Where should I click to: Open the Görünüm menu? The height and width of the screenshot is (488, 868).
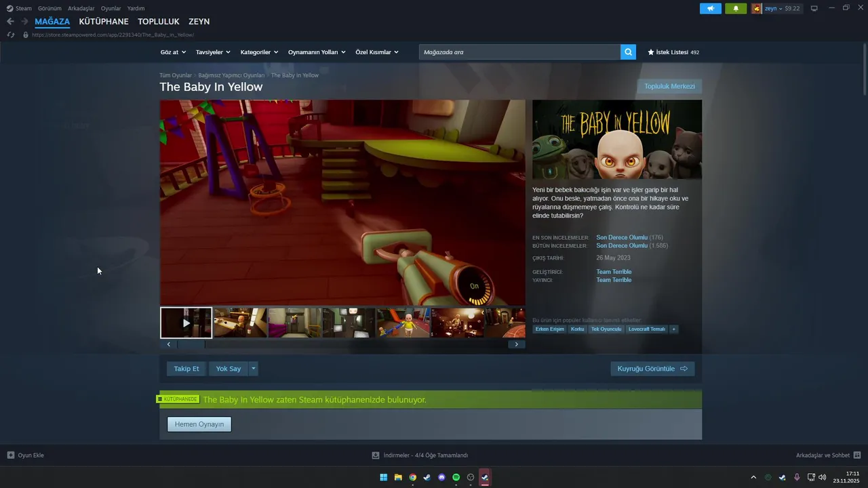[50, 8]
